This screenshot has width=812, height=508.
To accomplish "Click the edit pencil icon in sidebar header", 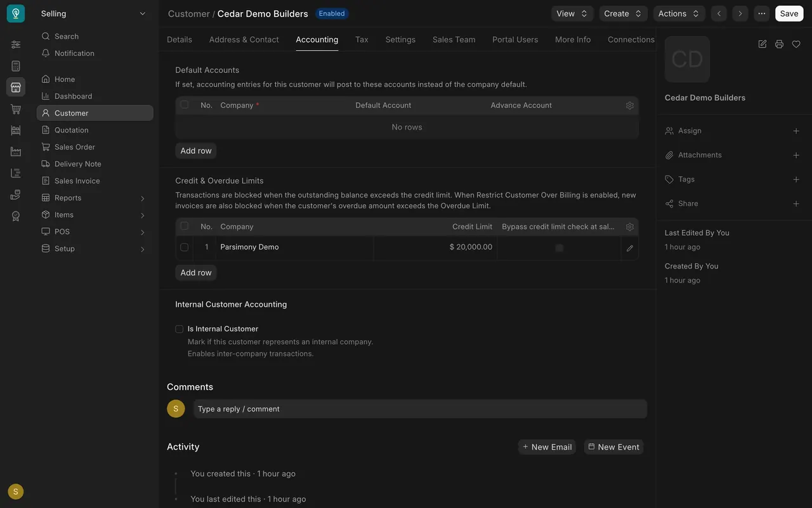I will (x=763, y=44).
